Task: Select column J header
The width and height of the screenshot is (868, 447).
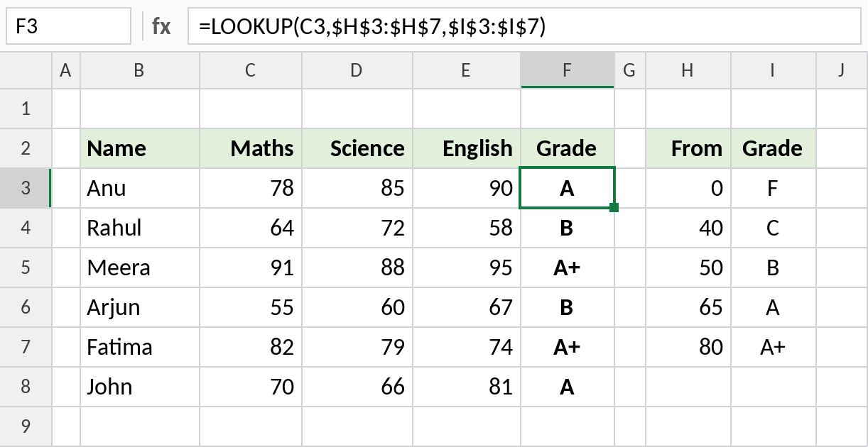Action: (842, 70)
